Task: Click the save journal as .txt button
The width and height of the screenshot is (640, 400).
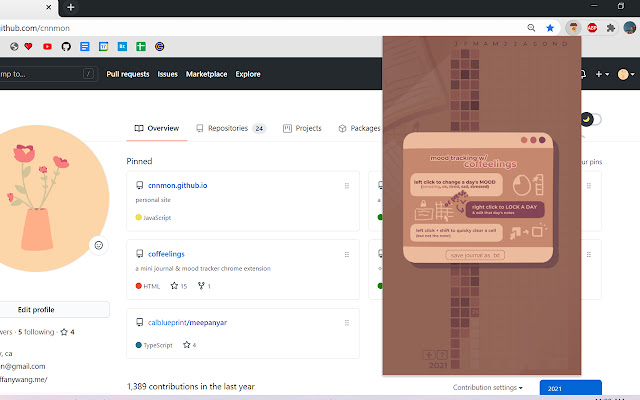Action: click(x=475, y=255)
